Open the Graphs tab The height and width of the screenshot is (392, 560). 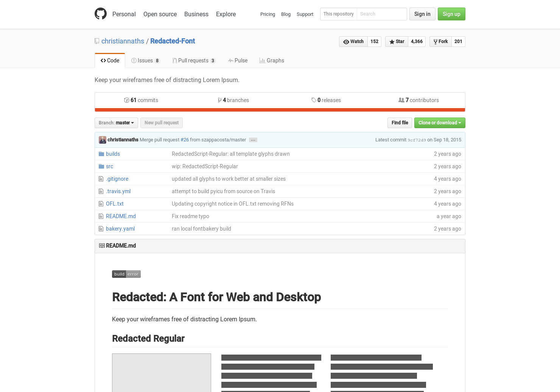click(272, 60)
